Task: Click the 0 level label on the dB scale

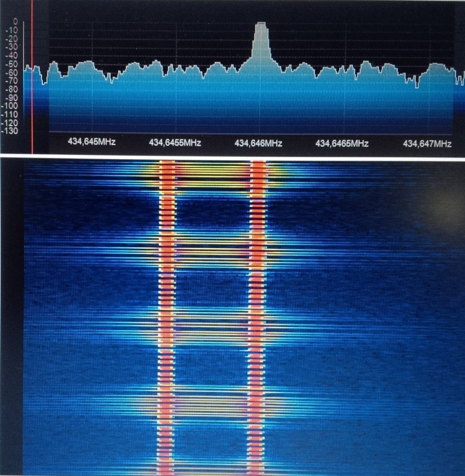Action: point(15,22)
